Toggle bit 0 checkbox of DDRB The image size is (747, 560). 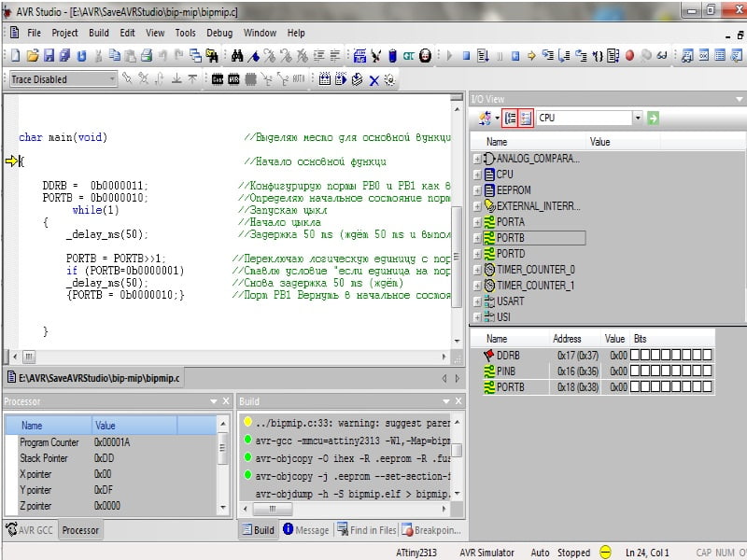pos(707,355)
